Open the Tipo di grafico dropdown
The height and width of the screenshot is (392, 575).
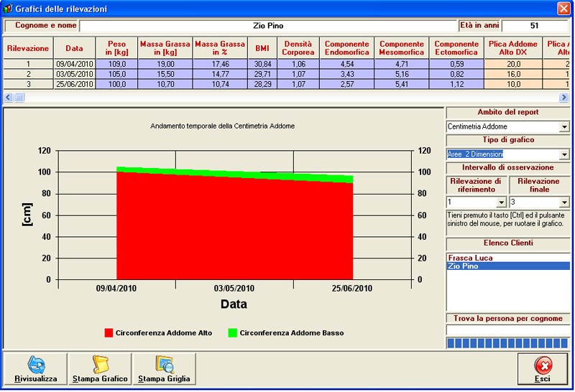coord(564,154)
